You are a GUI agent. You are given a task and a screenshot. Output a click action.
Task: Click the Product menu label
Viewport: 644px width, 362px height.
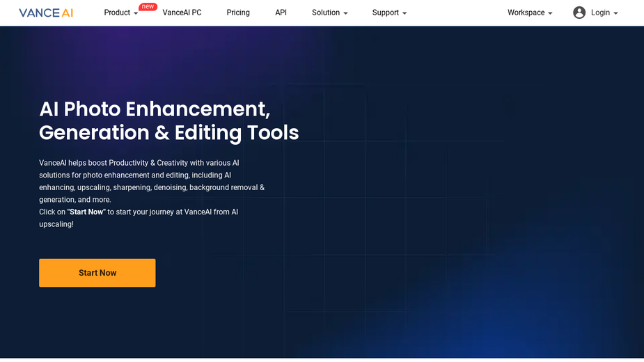pyautogui.click(x=117, y=13)
